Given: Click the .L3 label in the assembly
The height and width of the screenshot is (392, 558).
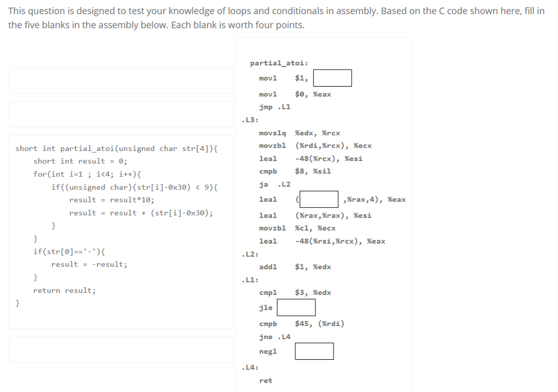Looking at the screenshot, I should click(x=245, y=119).
